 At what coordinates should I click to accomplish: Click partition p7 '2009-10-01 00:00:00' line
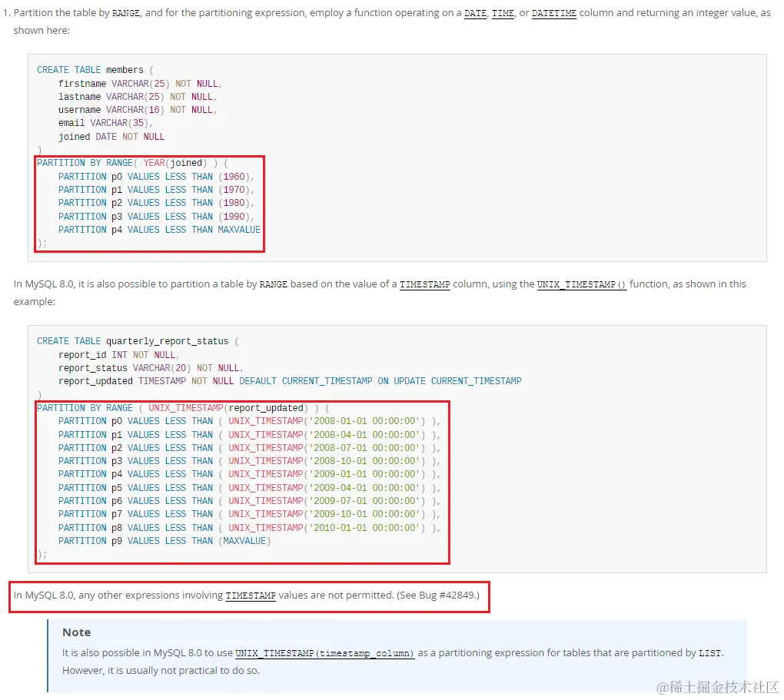click(249, 514)
